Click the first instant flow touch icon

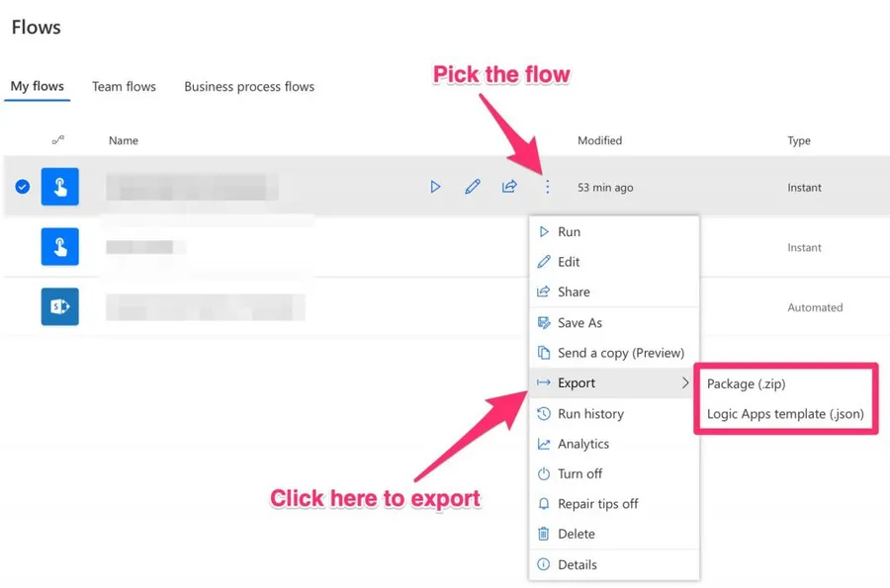pyautogui.click(x=59, y=187)
